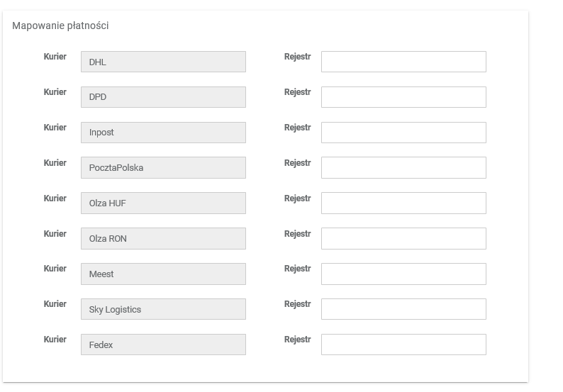Click the Rejestr field for Meest
Screen dimensions: 563x392
tap(403, 274)
